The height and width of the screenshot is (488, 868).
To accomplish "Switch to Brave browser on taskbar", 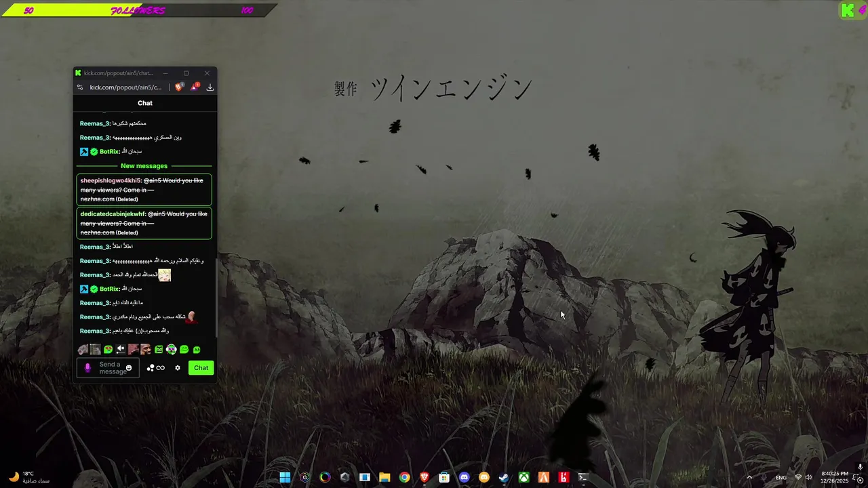I will [425, 477].
